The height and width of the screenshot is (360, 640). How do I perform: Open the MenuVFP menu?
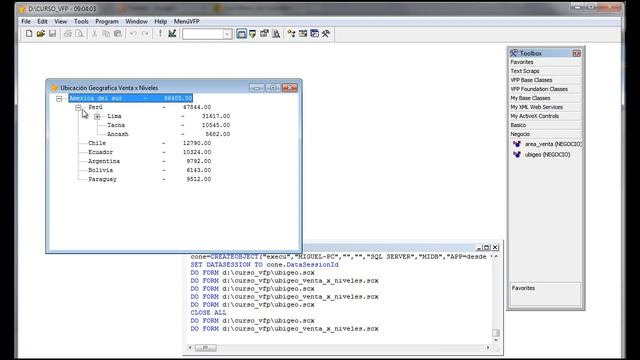(187, 21)
